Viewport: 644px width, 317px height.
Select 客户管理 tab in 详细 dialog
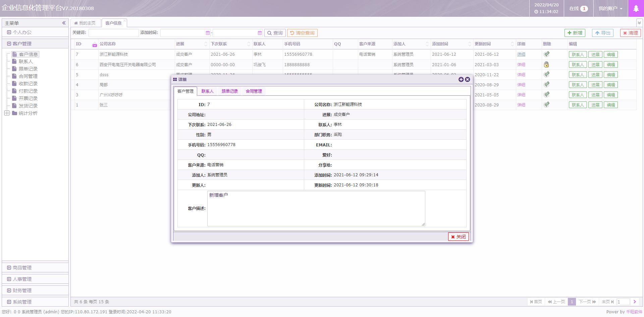(x=185, y=91)
